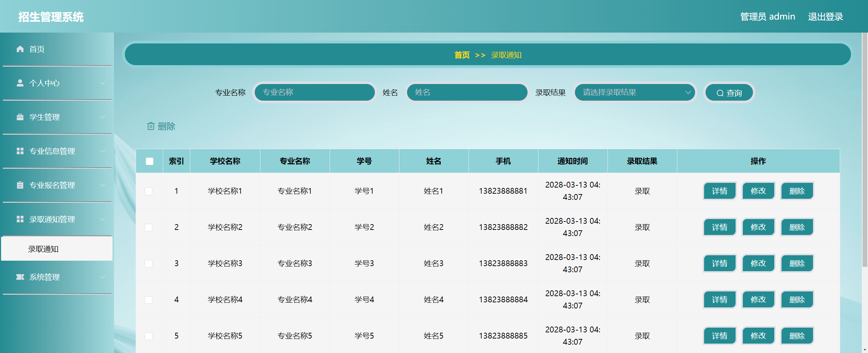This screenshot has height=353, width=868.
Task: Select the 录取通知 submenu item
Action: point(57,249)
